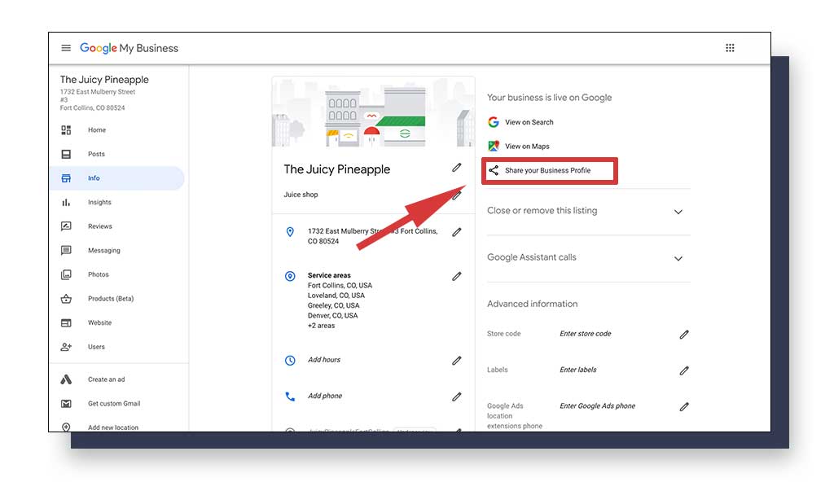Edit store code with pencil icon
The height and width of the screenshot is (504, 834).
[684, 335]
